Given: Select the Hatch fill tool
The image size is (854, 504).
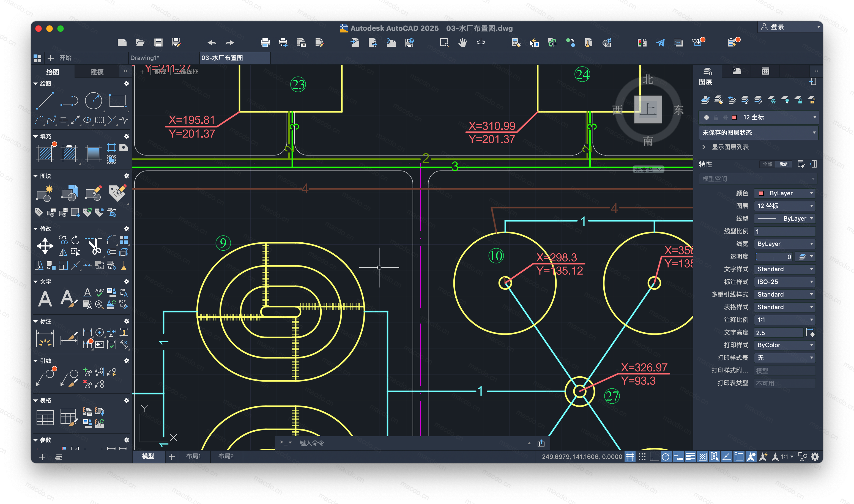Looking at the screenshot, I should [45, 153].
